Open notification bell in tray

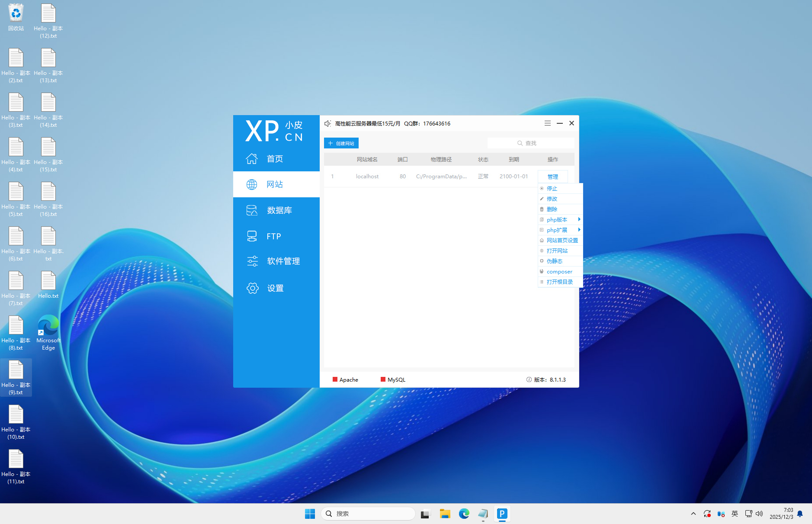(800, 514)
